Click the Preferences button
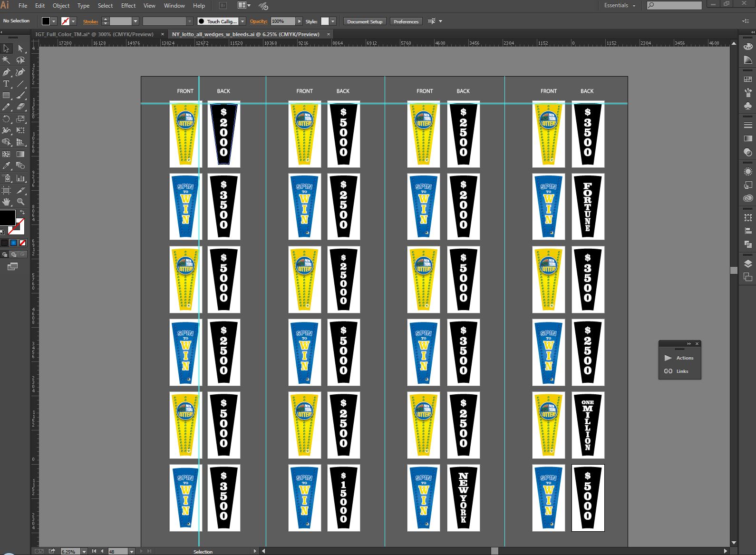This screenshot has height=555, width=756. 406,21
